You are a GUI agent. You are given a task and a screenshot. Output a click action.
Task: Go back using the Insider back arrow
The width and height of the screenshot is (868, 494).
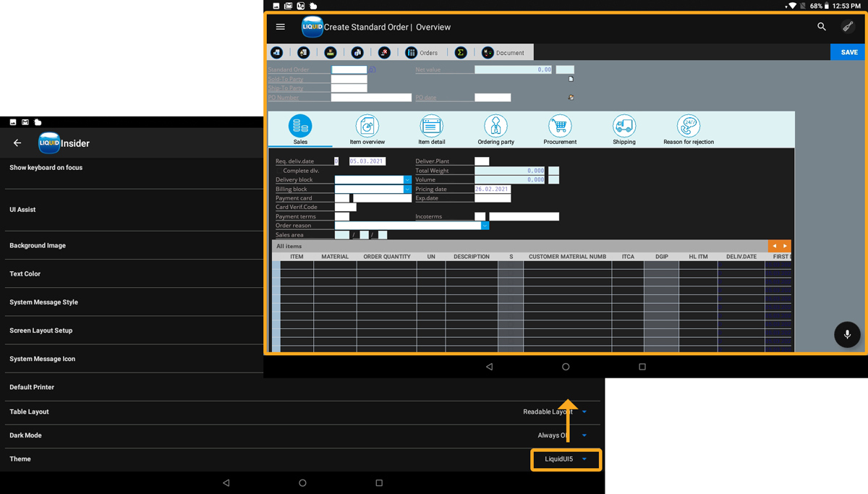[x=17, y=143]
